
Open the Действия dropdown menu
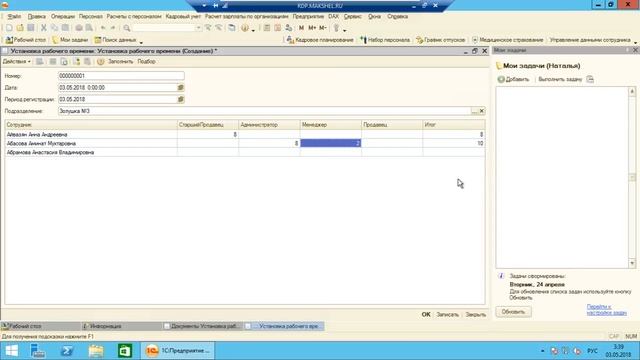coord(17,62)
